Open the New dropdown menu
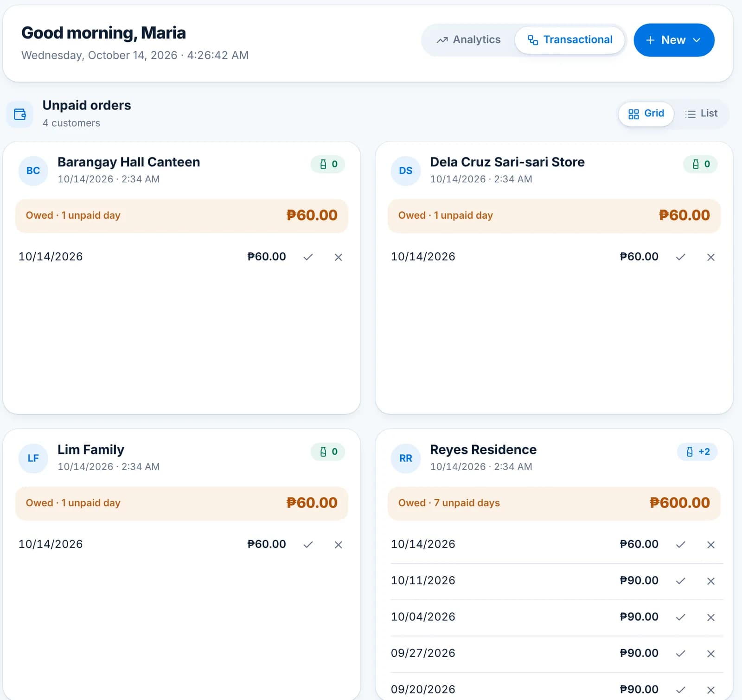Viewport: 742px width, 700px height. 673,40
